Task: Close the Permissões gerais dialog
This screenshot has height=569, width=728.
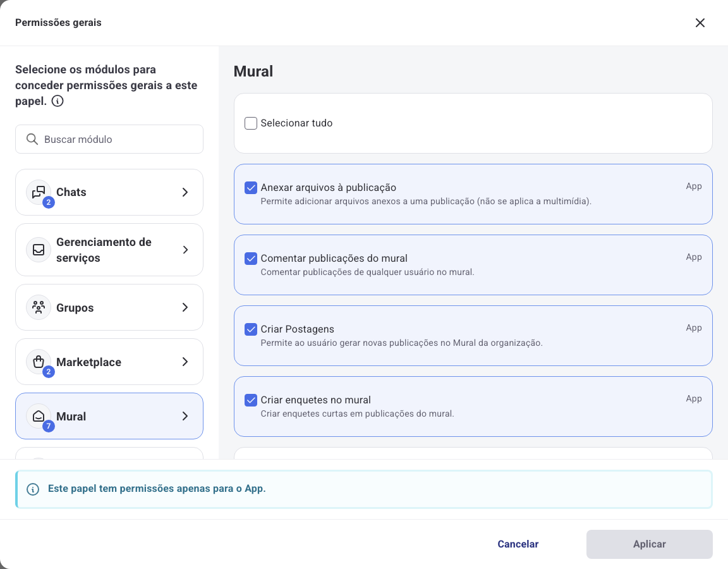Action: pyautogui.click(x=700, y=23)
